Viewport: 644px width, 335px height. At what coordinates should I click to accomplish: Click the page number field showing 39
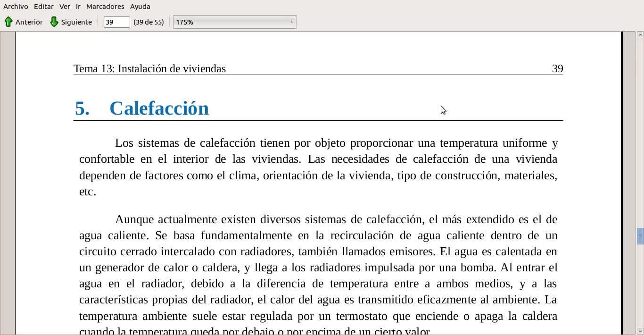[x=116, y=22]
